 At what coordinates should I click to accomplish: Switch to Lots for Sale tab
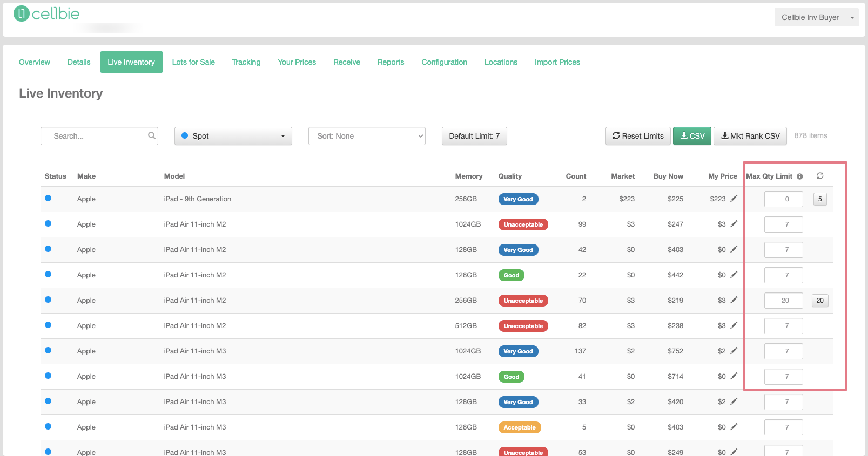pyautogui.click(x=193, y=62)
